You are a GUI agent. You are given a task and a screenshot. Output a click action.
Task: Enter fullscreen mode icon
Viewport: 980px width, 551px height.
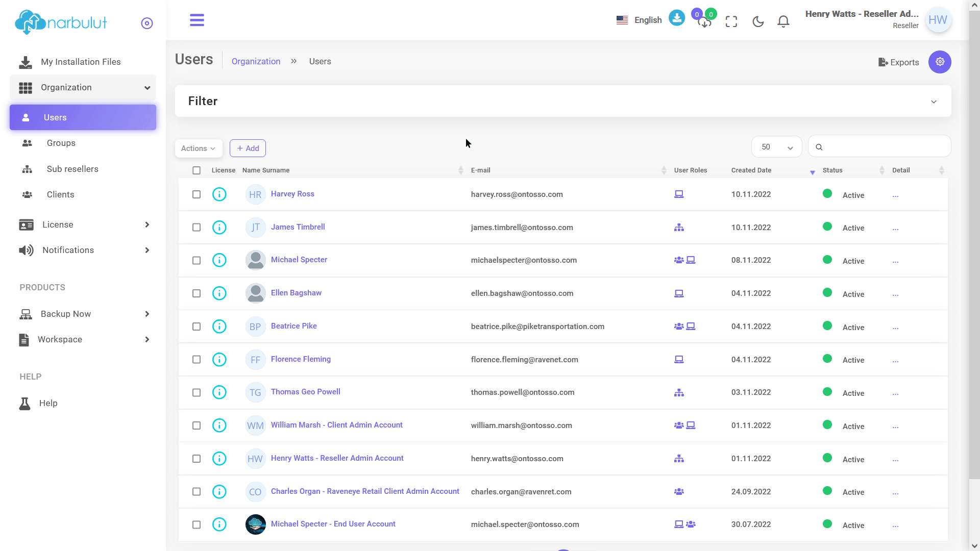click(x=731, y=21)
